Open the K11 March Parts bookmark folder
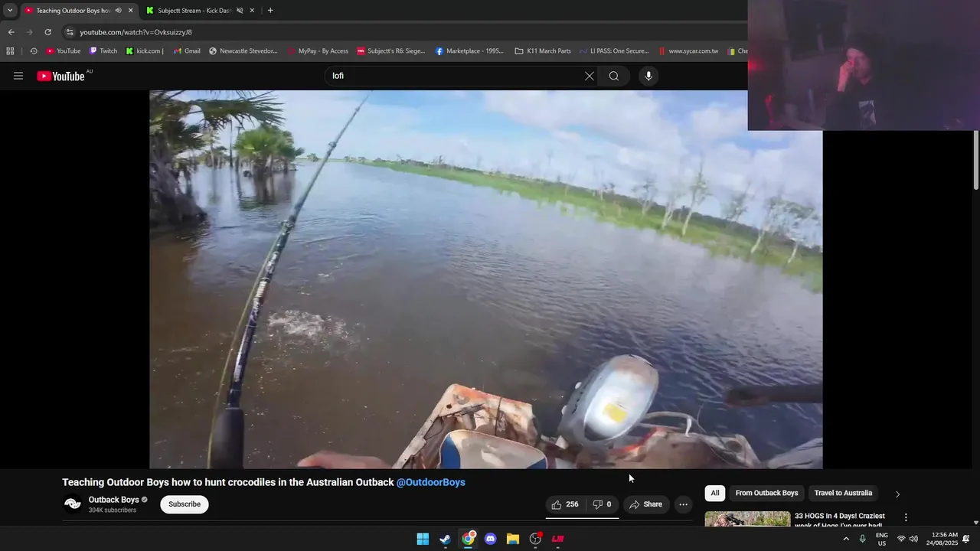 543,51
